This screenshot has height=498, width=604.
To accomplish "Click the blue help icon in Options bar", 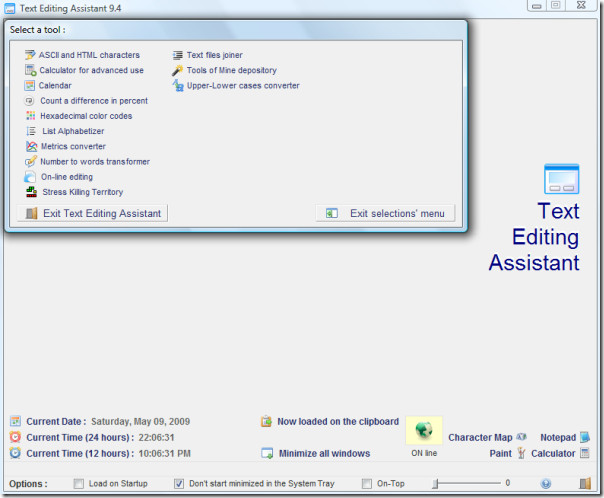I will click(x=546, y=483).
